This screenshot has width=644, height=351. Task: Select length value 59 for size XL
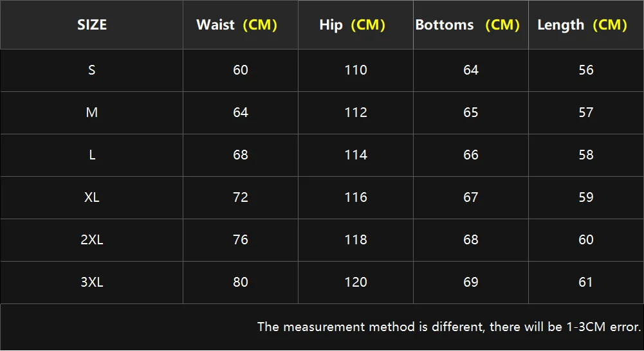click(x=586, y=197)
